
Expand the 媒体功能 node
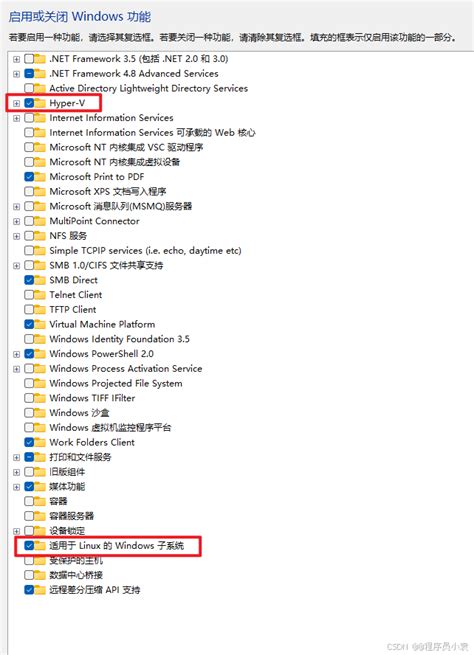[x=16, y=487]
